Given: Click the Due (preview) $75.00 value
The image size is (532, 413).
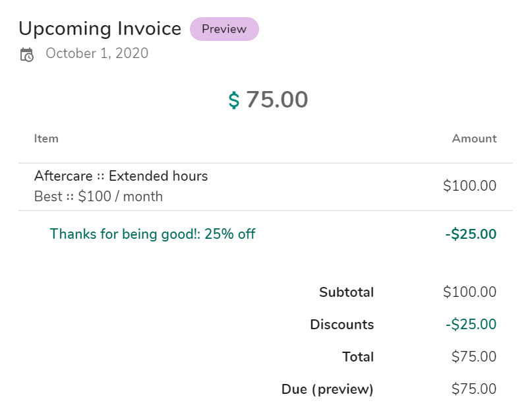Looking at the screenshot, I should coord(474,389).
